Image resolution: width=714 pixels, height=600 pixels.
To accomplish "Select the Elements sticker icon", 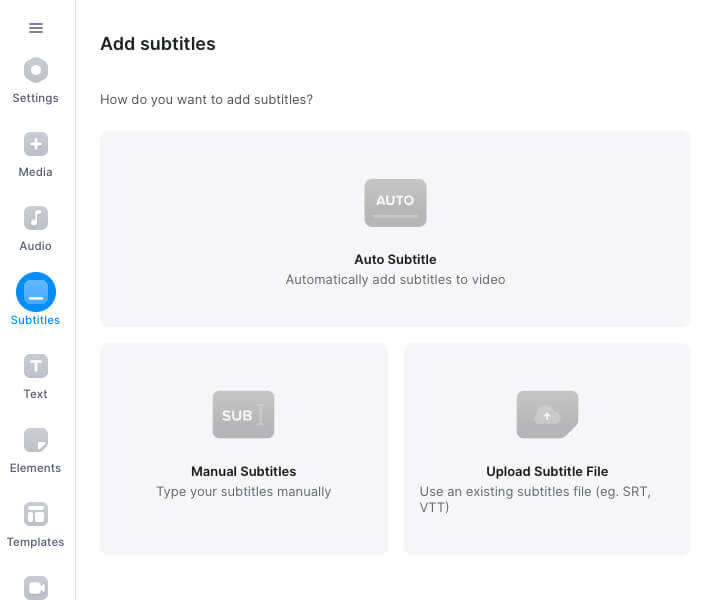I will pyautogui.click(x=36, y=440).
